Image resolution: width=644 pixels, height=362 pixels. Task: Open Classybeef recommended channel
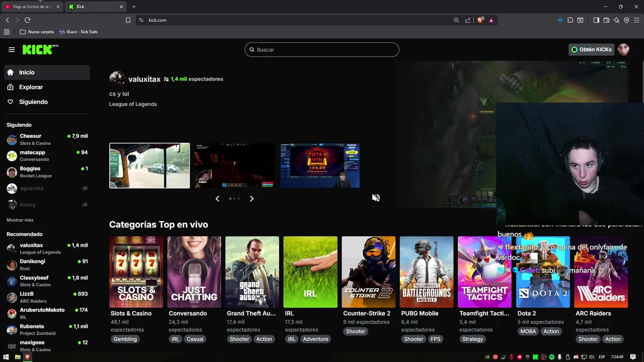pyautogui.click(x=47, y=281)
